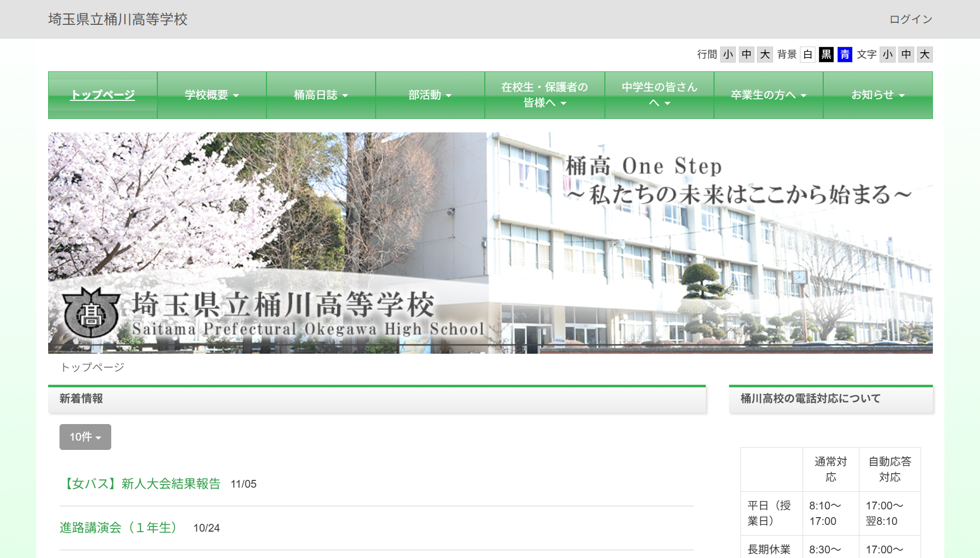This screenshot has height=558, width=980.
Task: Open the 10件 item count dropdown
Action: coord(85,437)
